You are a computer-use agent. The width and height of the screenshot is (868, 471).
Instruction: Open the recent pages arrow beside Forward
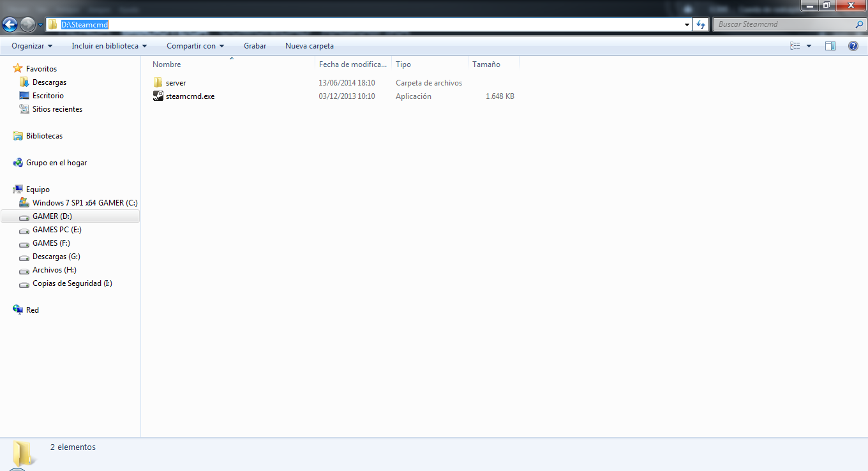coord(40,25)
